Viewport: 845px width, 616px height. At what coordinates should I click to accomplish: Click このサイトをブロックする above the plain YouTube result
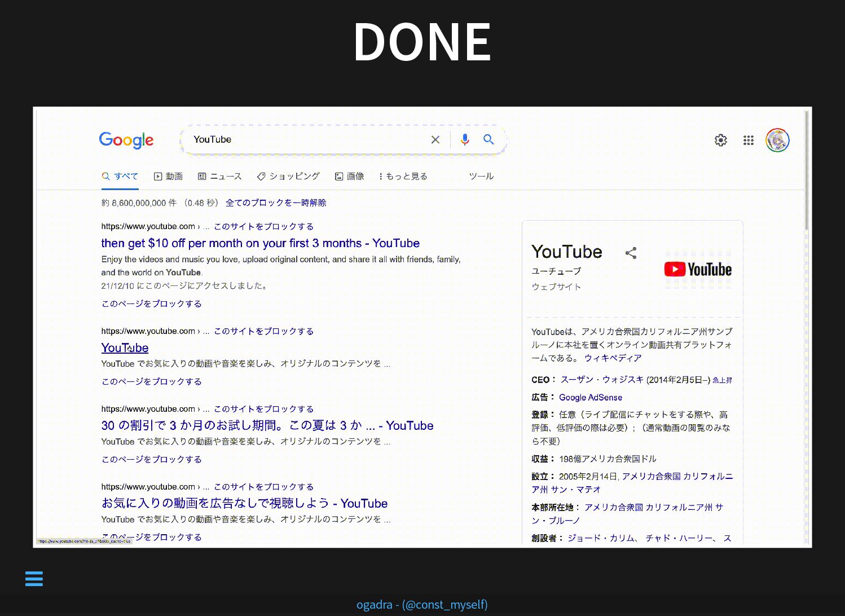(263, 331)
